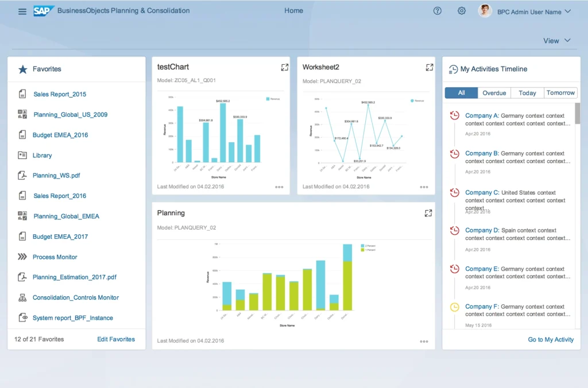Open the System report_BPF_Instance favorite
The height and width of the screenshot is (388, 588).
click(x=73, y=318)
